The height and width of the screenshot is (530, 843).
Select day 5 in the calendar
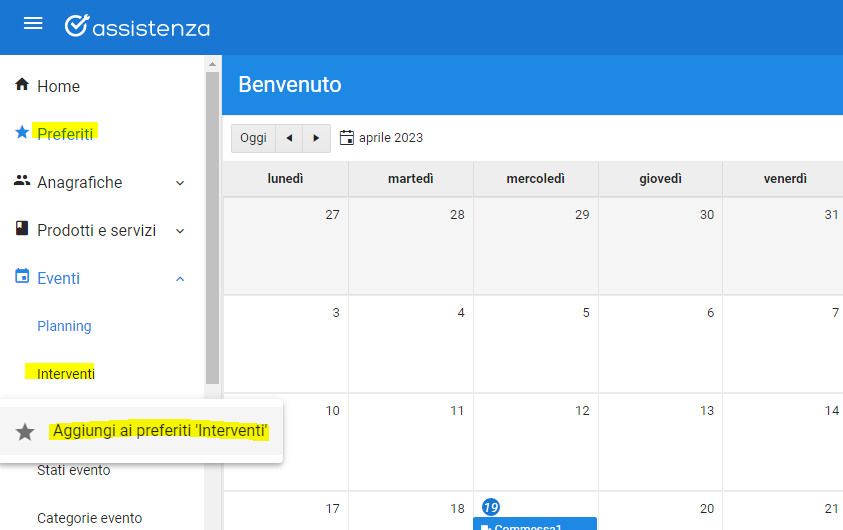[586, 312]
